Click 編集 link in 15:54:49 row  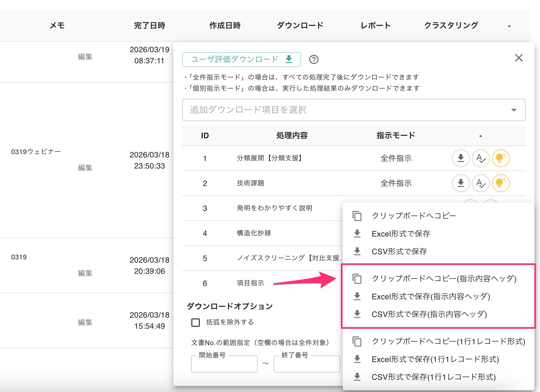tap(85, 322)
